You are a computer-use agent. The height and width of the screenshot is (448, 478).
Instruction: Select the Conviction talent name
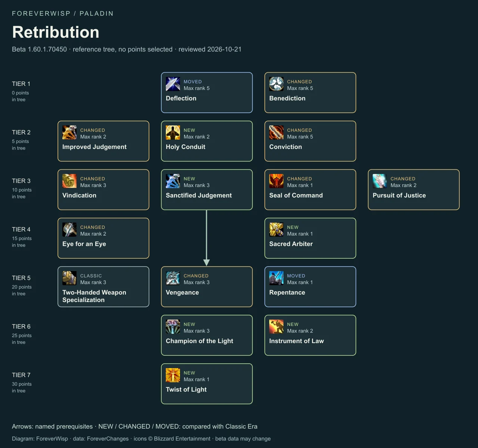click(286, 147)
